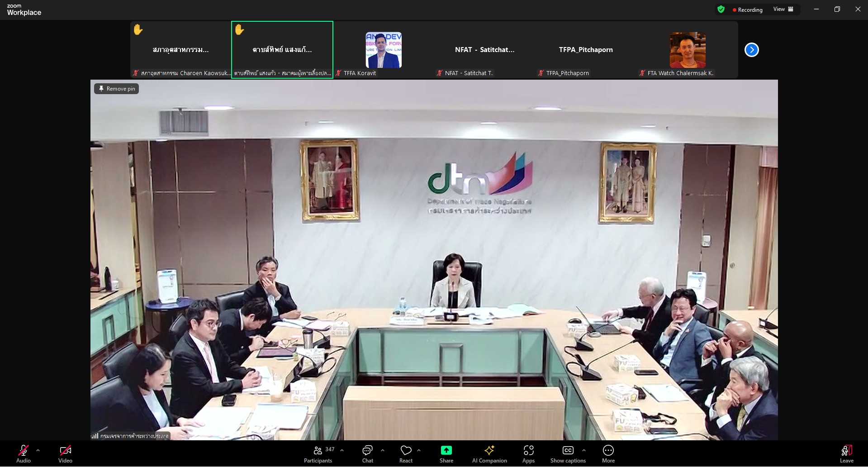The height and width of the screenshot is (467, 868).
Task: Unmute the microphone with Audio button
Action: [x=24, y=454]
